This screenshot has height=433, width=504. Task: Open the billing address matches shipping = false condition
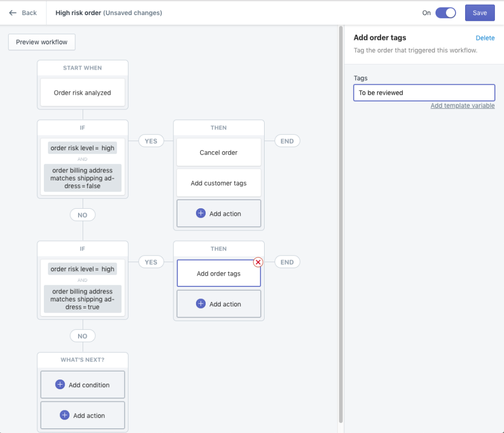[x=82, y=178]
